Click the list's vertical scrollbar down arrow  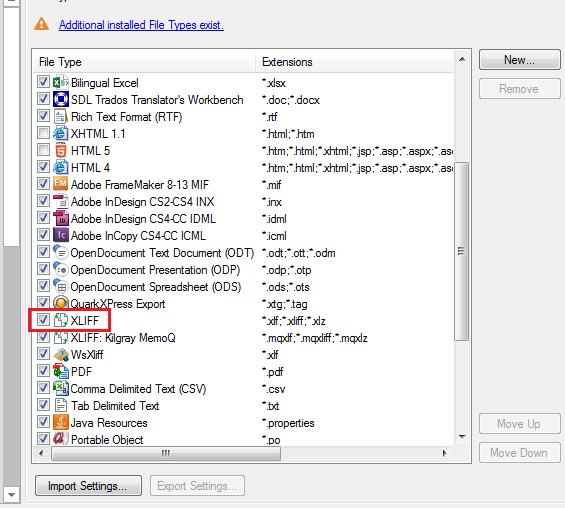(x=462, y=437)
